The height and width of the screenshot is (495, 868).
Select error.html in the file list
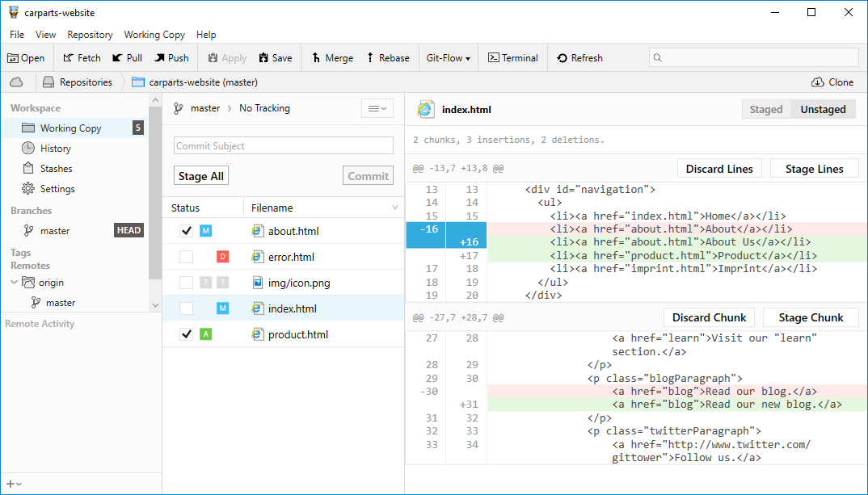(284, 257)
